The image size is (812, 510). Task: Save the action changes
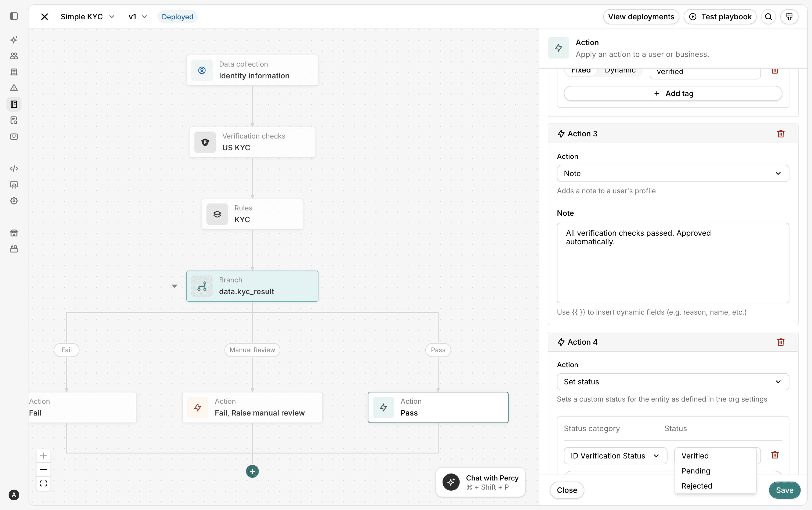click(785, 490)
